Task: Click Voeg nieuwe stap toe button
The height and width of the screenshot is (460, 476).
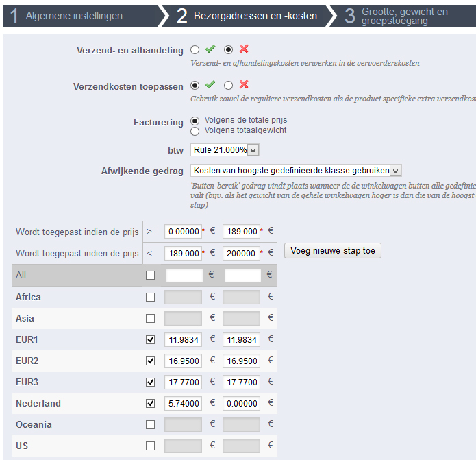Action: click(333, 251)
